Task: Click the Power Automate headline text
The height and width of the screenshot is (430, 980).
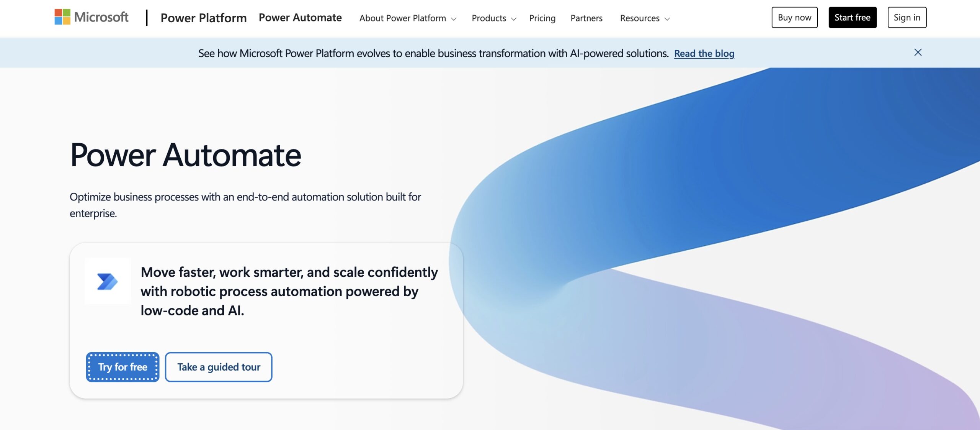Action: [186, 155]
